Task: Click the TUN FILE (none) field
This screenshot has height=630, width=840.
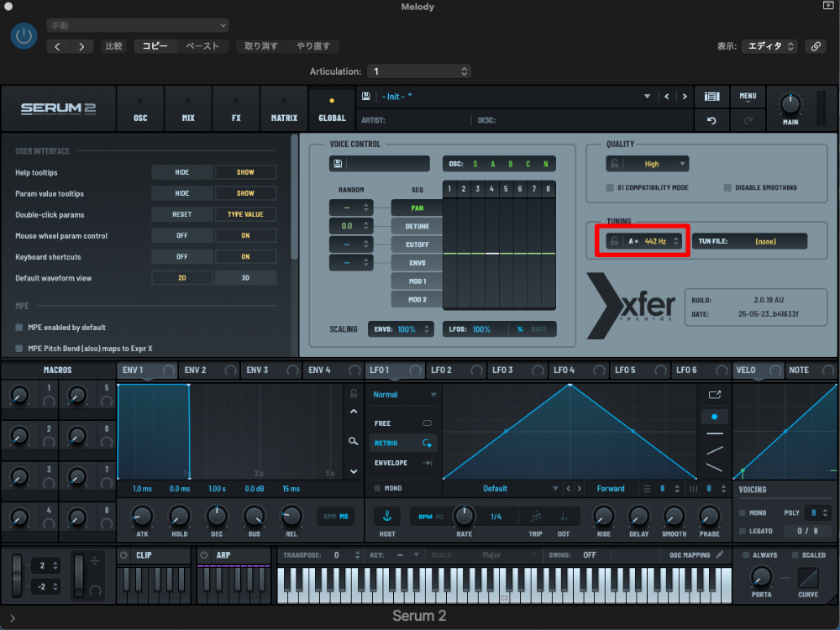Action: point(749,241)
